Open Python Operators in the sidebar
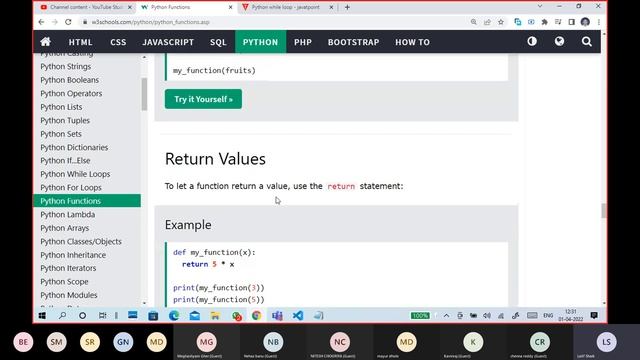Viewport: 640px width, 360px height. (x=71, y=93)
